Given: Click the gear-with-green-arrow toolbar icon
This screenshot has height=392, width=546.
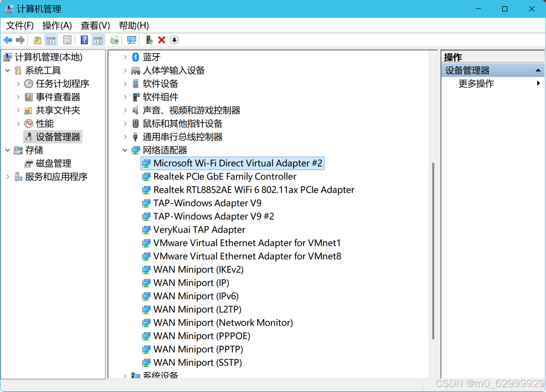Looking at the screenshot, I should click(114, 40).
